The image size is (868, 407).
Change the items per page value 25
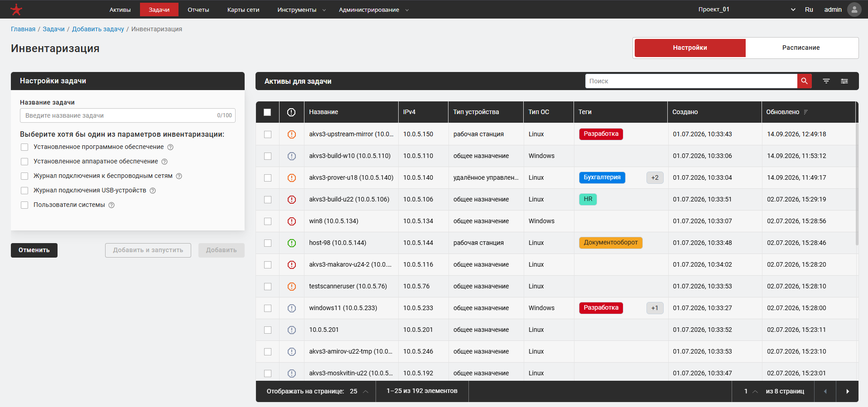pos(359,392)
